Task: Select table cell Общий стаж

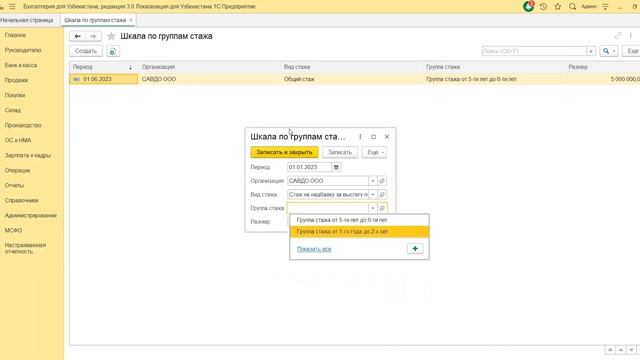Action: point(299,79)
